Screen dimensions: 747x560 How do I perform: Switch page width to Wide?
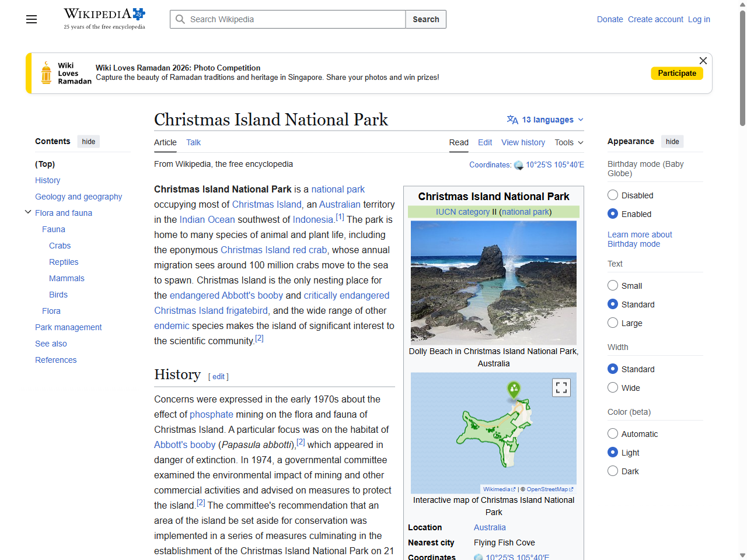pos(613,387)
